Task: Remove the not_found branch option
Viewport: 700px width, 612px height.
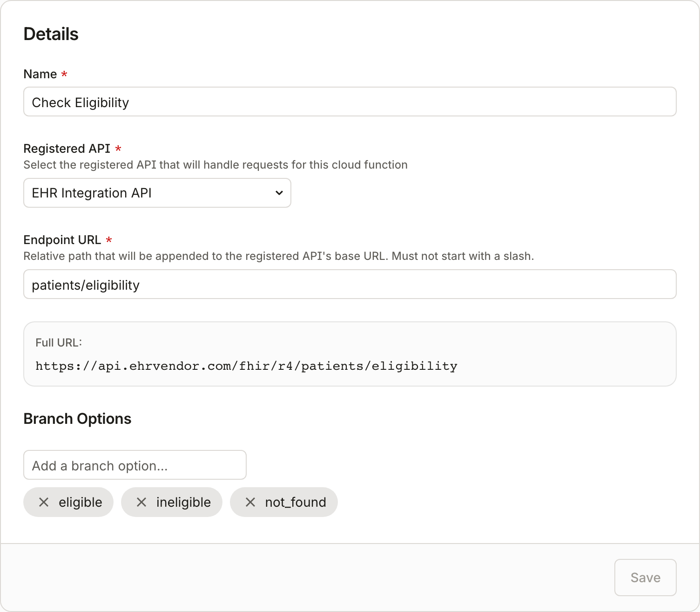Action: click(x=250, y=502)
